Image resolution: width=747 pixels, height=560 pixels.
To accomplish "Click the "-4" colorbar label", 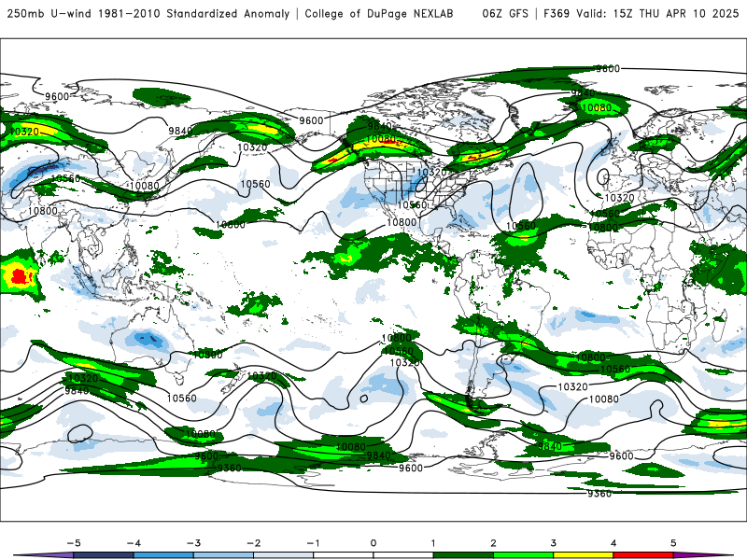I will (134, 543).
